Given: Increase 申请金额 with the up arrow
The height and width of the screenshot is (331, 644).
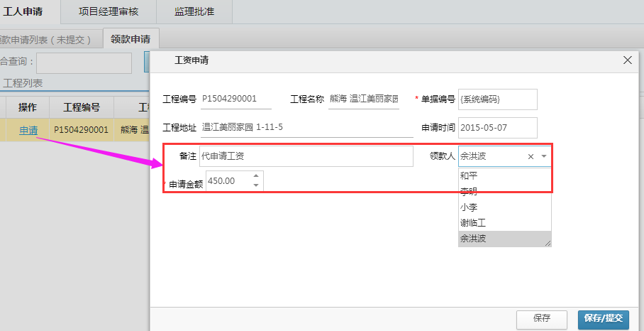Looking at the screenshot, I should pos(256,175).
